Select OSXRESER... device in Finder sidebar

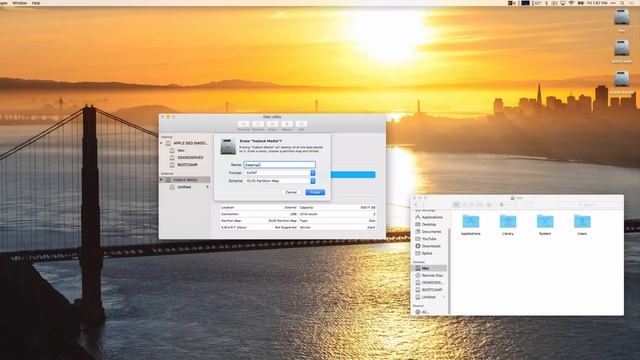[x=429, y=282]
